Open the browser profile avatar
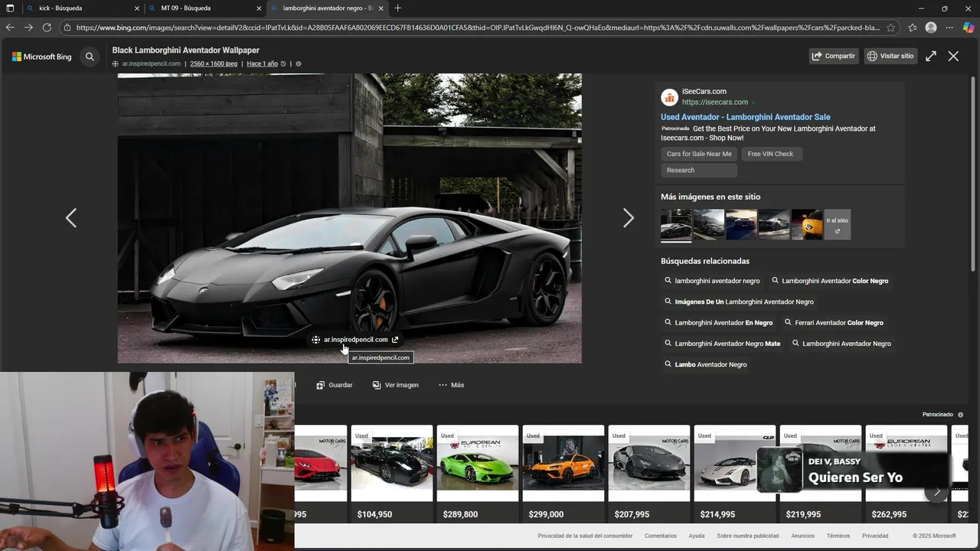This screenshot has width=980, height=551. pos(931,28)
